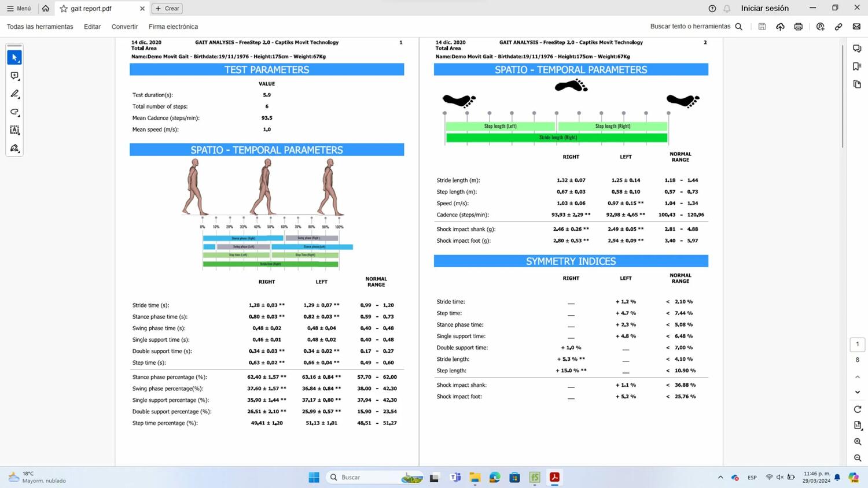This screenshot has height=488, width=868.
Task: Select the arrow selection tool
Action: tap(14, 57)
